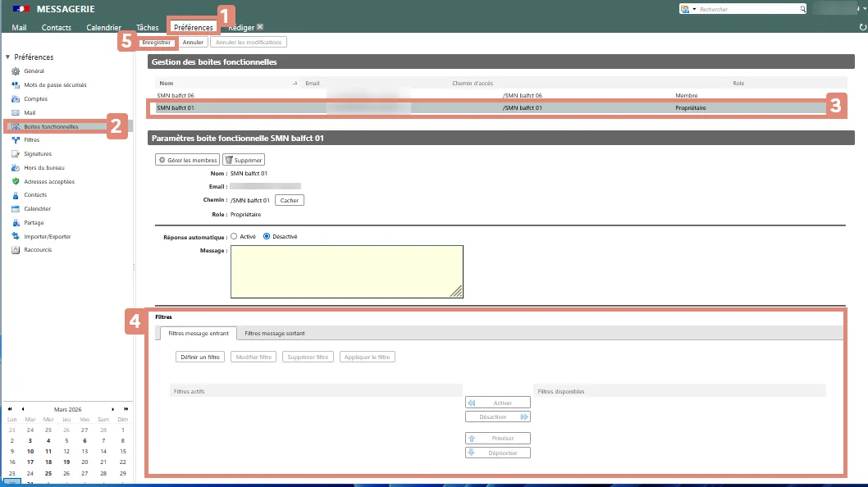Switch to the Contacts tab in top bar
The height and width of the screenshot is (487, 868).
(57, 27)
